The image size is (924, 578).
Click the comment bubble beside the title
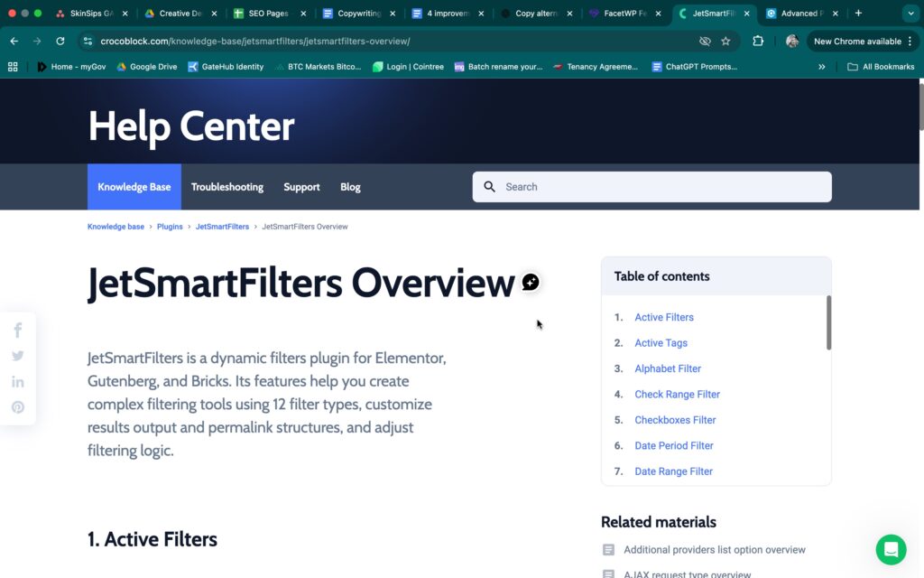point(531,283)
